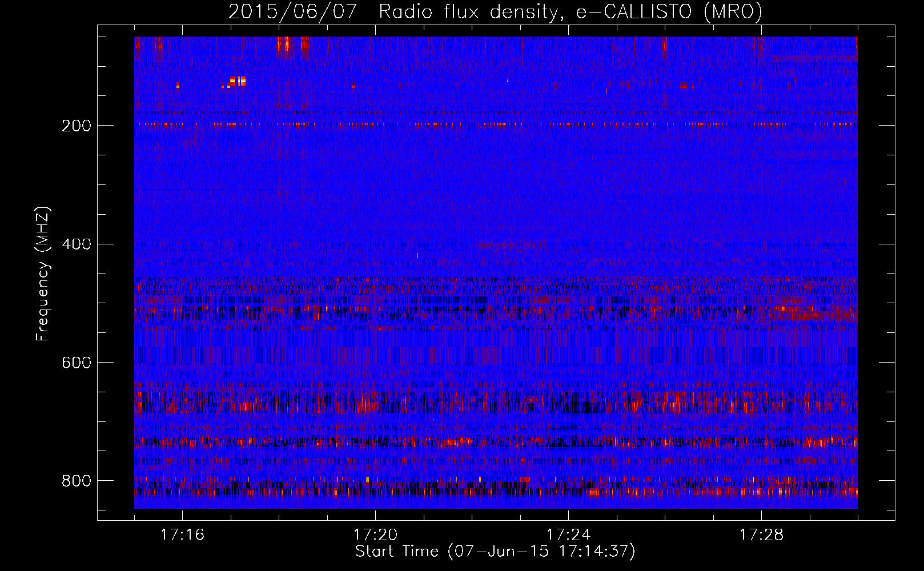Pick the 200 frequency tick label
This screenshot has height=571, width=924.
click(77, 126)
